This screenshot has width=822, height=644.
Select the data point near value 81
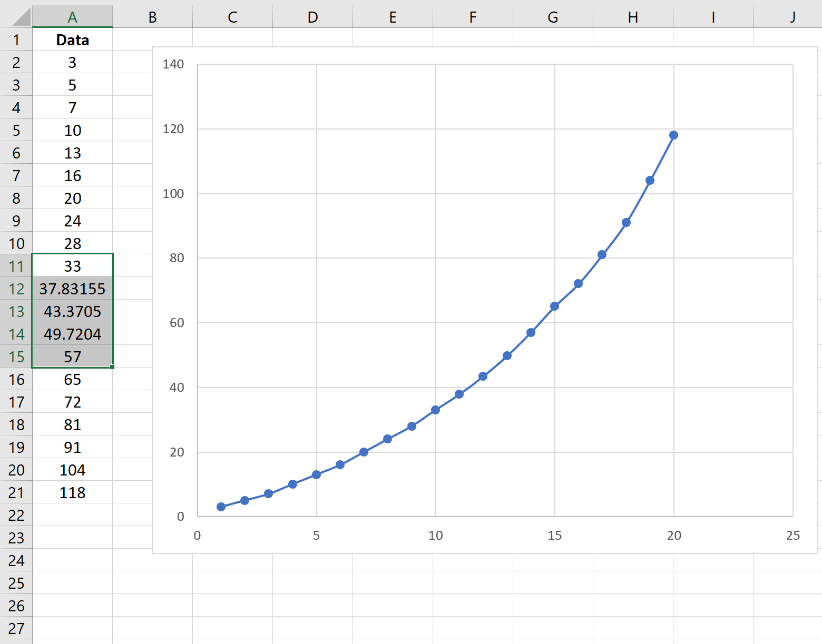point(601,255)
